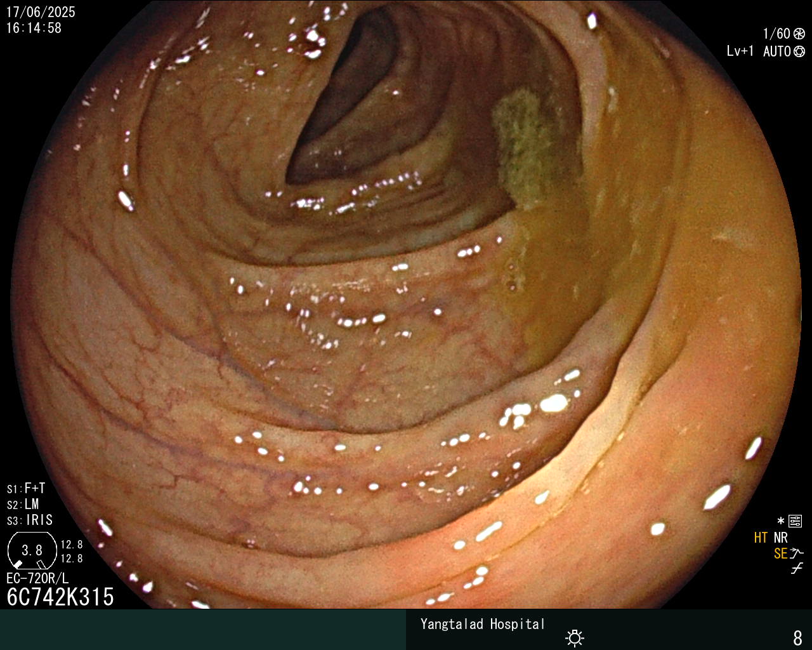Viewport: 812px width, 650px height.
Task: Open the image adjustment sliders icon
Action: [796, 522]
